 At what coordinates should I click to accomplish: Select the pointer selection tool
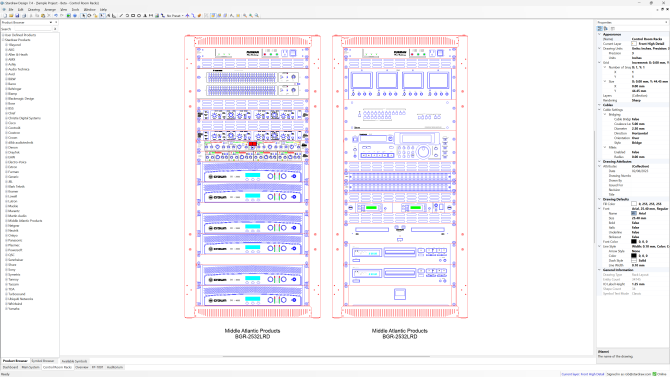click(x=83, y=15)
